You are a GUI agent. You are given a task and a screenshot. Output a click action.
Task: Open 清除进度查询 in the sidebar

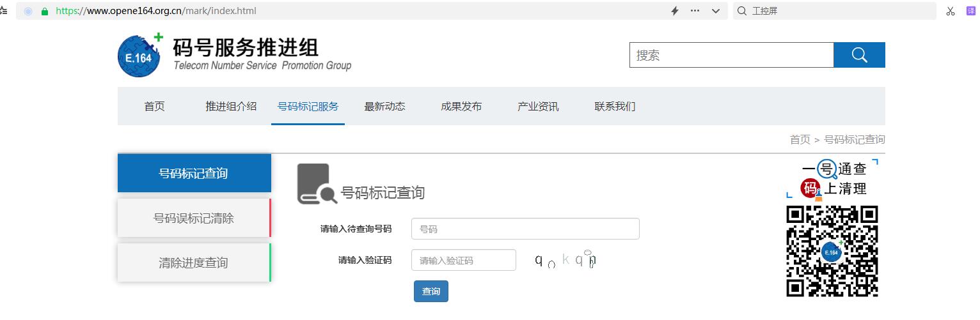[x=194, y=263]
